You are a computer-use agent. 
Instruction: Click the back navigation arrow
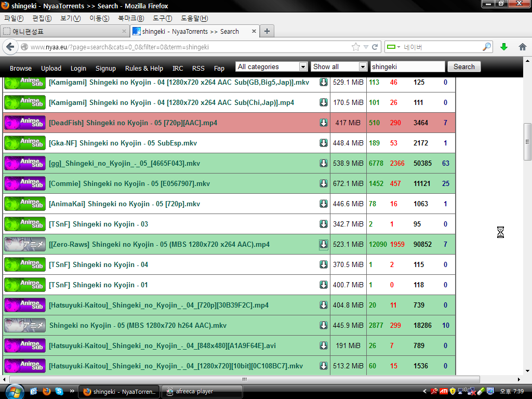10,47
